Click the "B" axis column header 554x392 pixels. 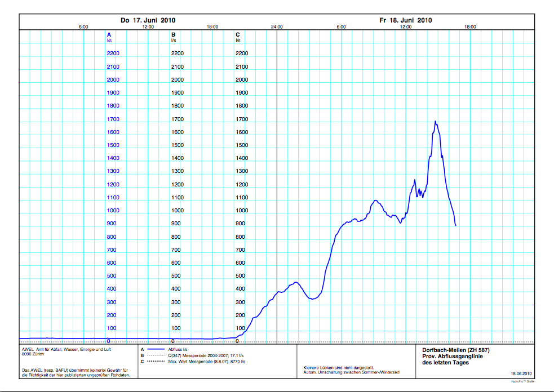(x=173, y=34)
